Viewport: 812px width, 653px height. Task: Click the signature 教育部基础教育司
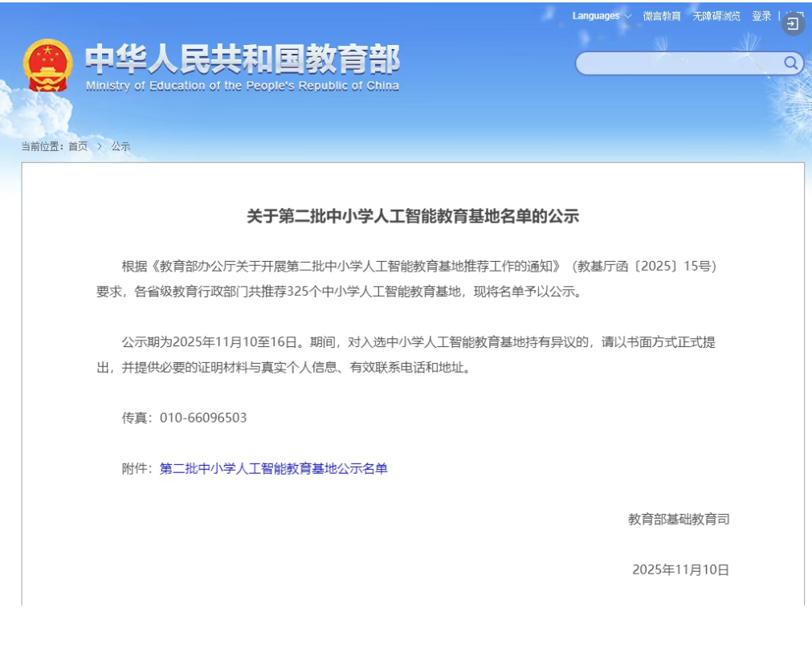679,519
